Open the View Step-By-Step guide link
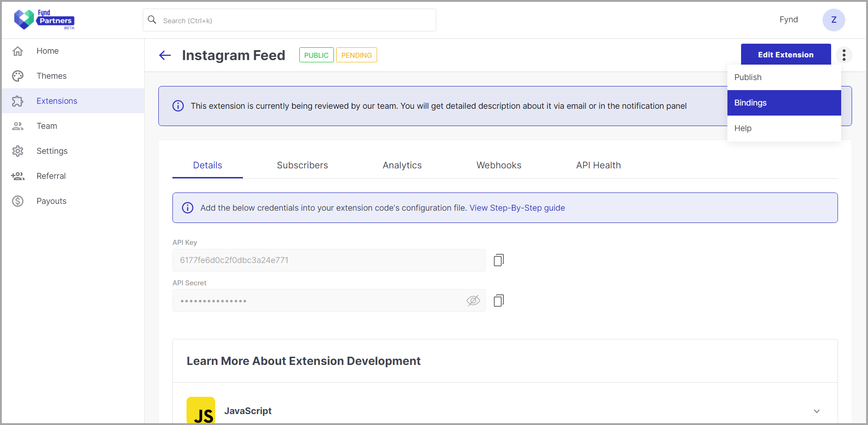The width and height of the screenshot is (868, 425). click(517, 208)
